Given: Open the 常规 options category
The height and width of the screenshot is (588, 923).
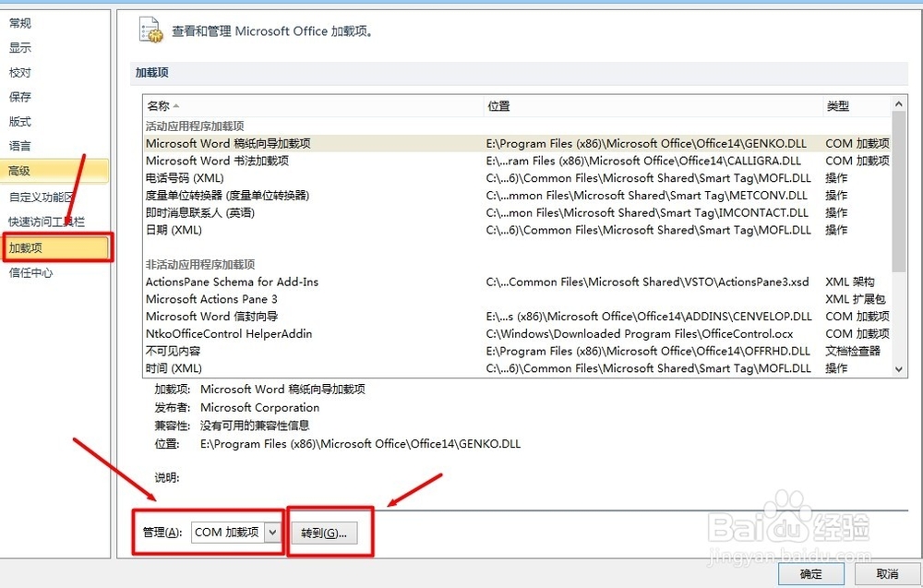Looking at the screenshot, I should point(20,23).
